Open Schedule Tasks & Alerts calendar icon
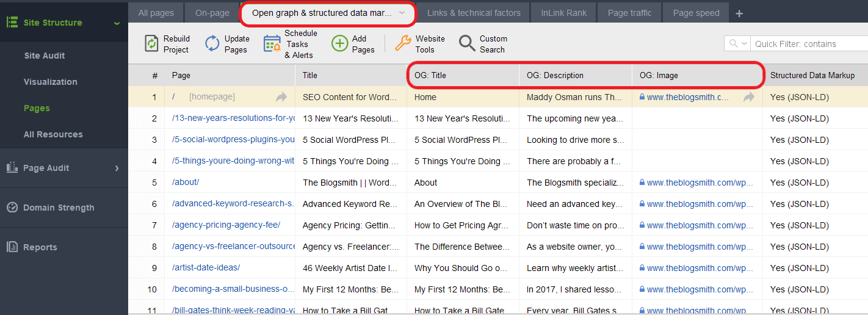This screenshot has width=868, height=315. 272,44
